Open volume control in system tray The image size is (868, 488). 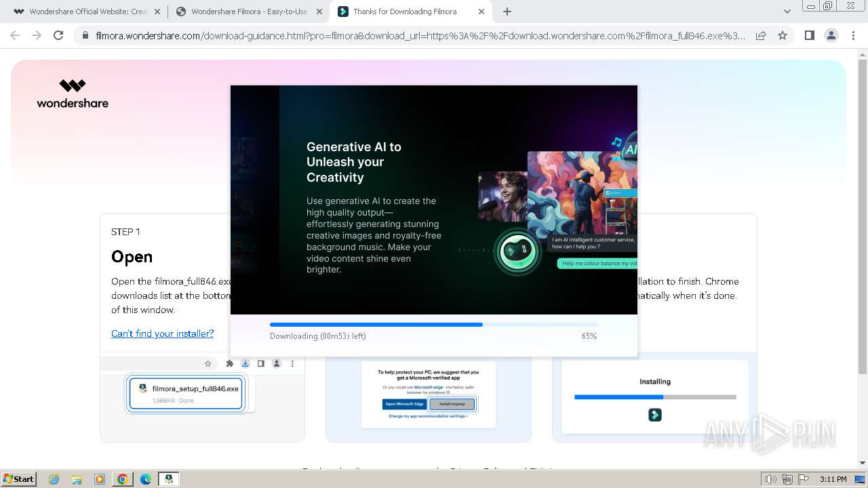[770, 479]
